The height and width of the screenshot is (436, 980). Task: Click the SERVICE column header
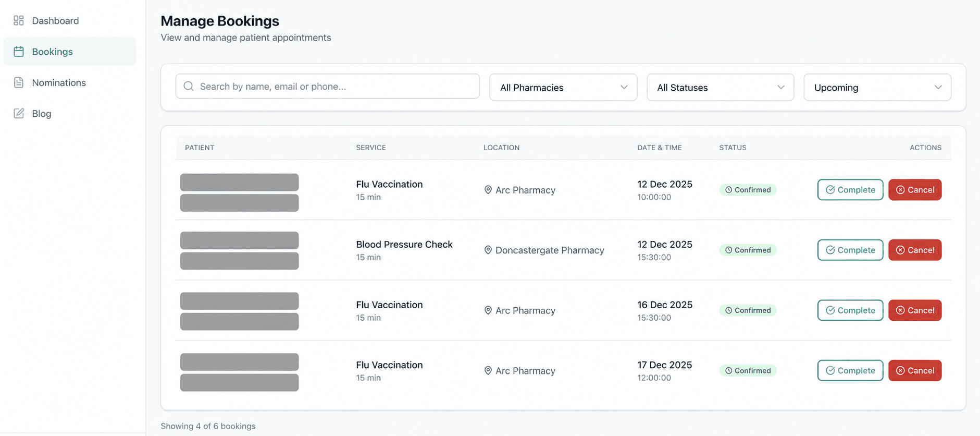371,148
